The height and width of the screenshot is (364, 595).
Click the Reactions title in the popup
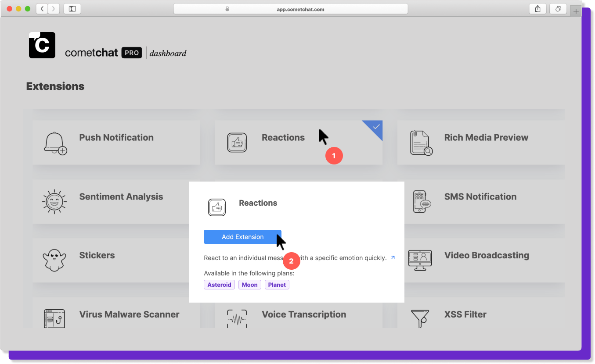coord(258,203)
